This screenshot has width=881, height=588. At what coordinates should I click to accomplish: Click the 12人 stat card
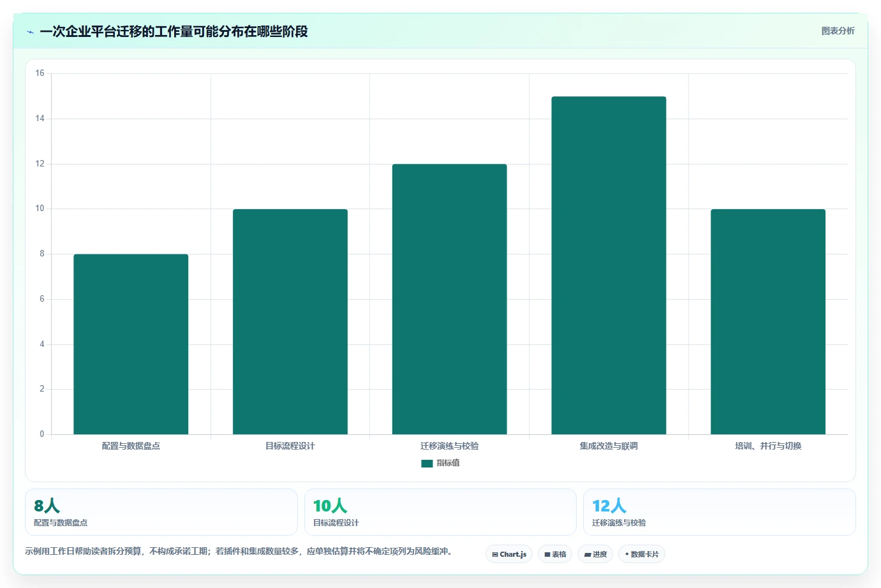pos(720,512)
